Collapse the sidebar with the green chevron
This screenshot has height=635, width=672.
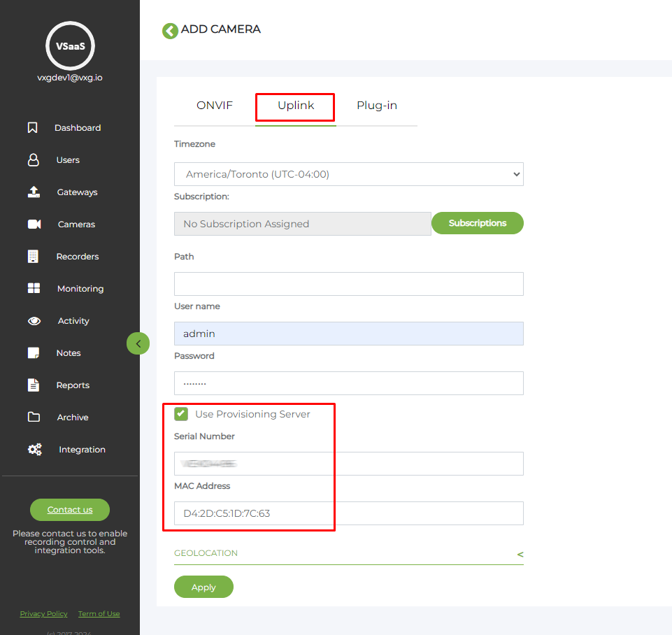click(x=138, y=343)
